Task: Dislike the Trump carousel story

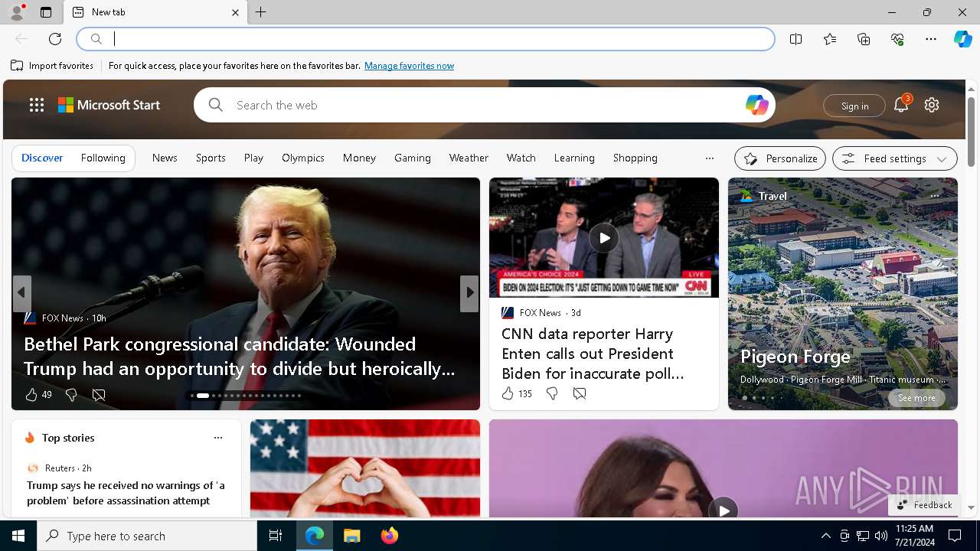Action: point(71,395)
